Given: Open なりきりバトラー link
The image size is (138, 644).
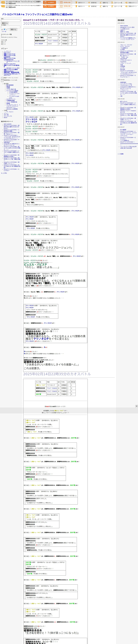Looking at the screenshot, I should click(11, 99).
